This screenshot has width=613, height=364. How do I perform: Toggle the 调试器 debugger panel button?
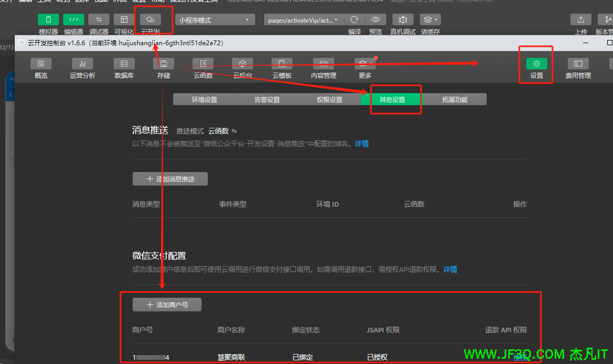(99, 19)
